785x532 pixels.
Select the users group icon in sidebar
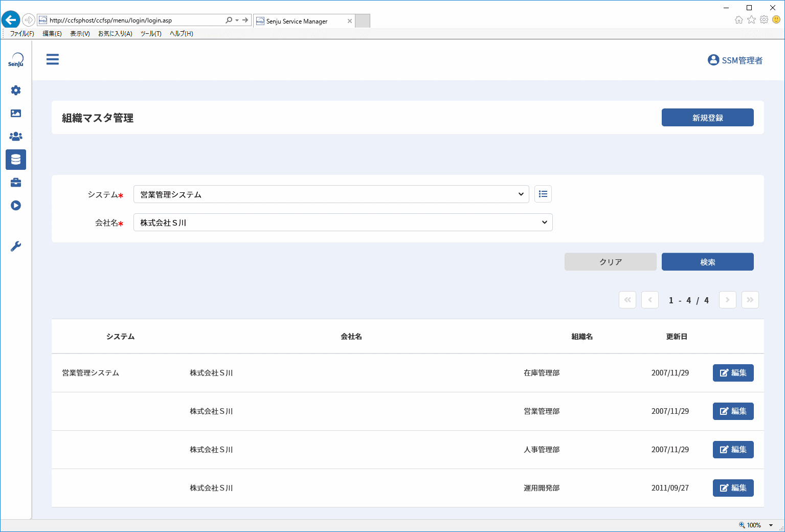(x=16, y=137)
